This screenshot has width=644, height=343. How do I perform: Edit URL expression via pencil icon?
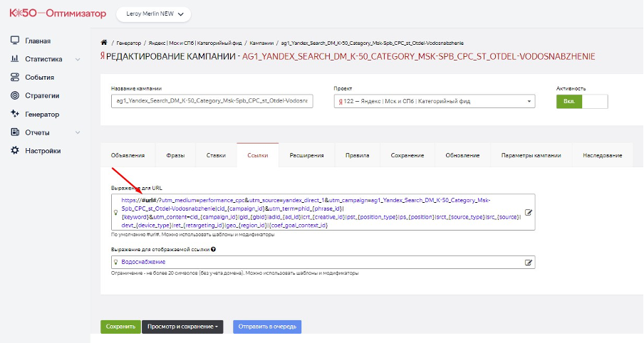pyautogui.click(x=528, y=213)
